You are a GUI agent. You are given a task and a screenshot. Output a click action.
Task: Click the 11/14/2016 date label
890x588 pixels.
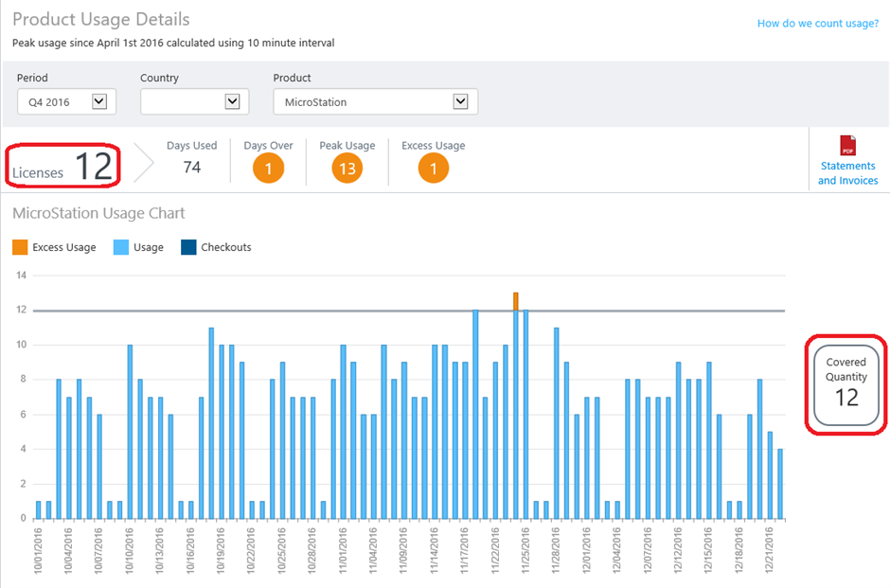pyautogui.click(x=435, y=550)
